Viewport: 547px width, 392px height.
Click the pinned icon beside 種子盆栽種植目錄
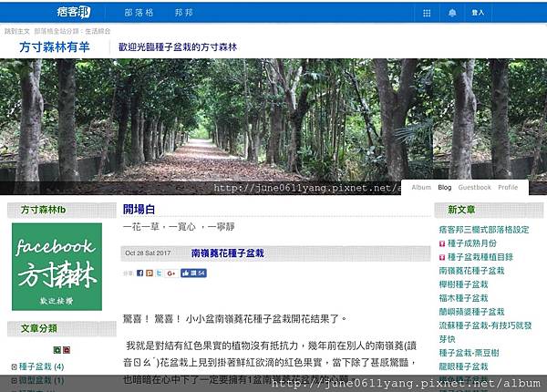pyautogui.click(x=442, y=257)
